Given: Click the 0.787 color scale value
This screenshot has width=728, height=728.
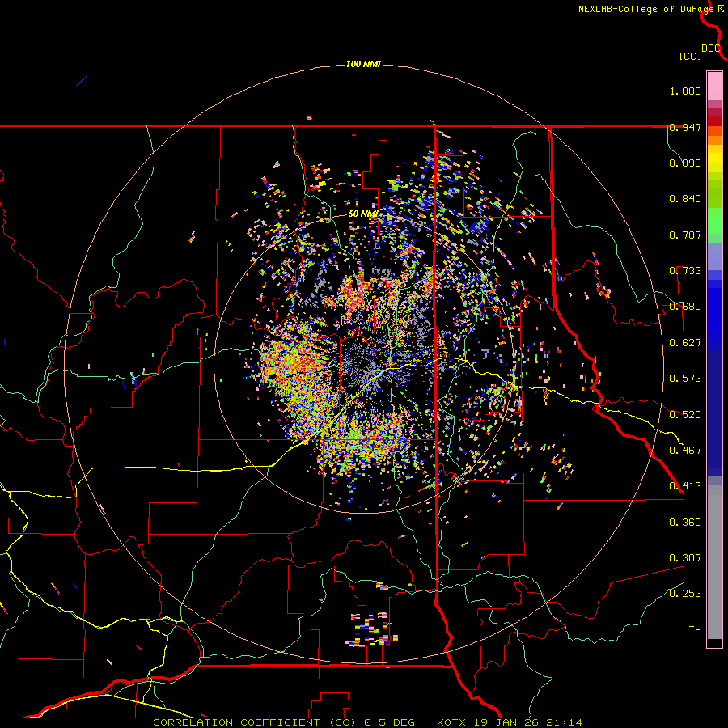Looking at the screenshot, I should 685,235.
